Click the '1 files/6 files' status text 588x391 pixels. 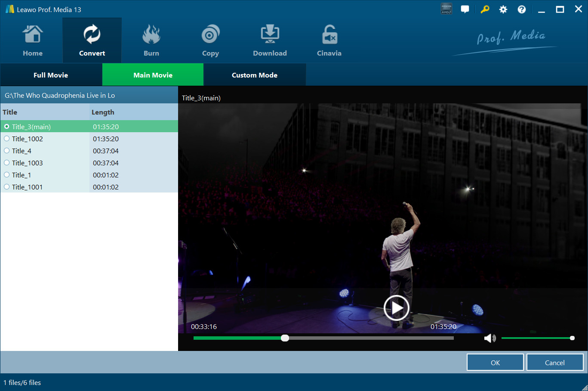click(x=22, y=382)
